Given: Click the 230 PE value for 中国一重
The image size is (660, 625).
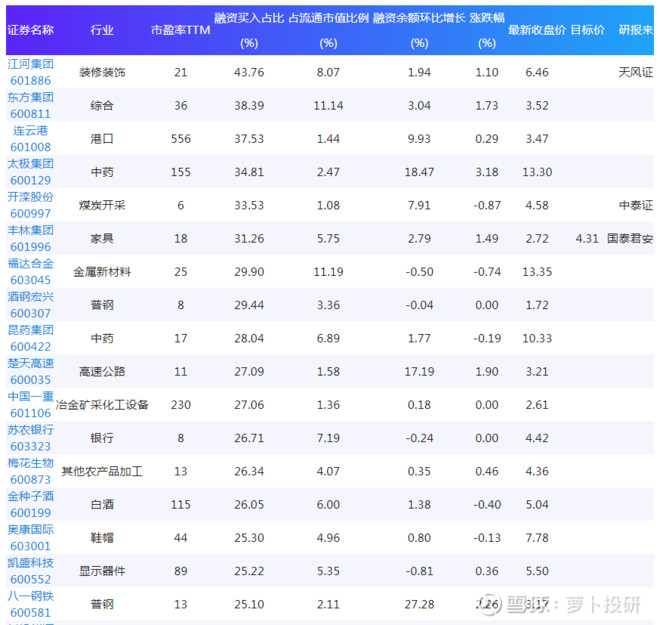Looking at the screenshot, I should (x=181, y=405).
